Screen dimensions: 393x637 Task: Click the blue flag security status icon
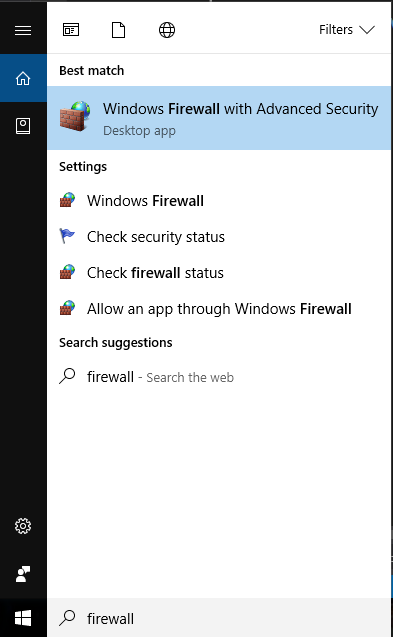(x=67, y=236)
